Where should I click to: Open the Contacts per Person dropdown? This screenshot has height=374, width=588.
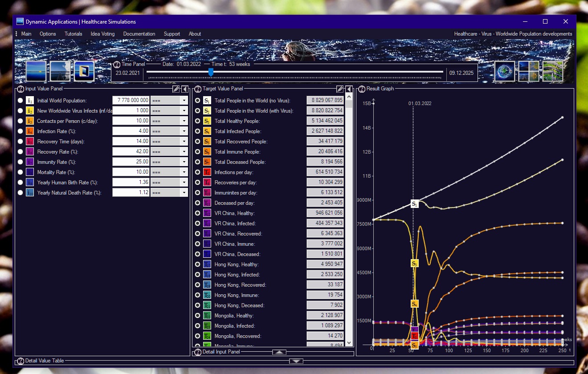pos(184,121)
